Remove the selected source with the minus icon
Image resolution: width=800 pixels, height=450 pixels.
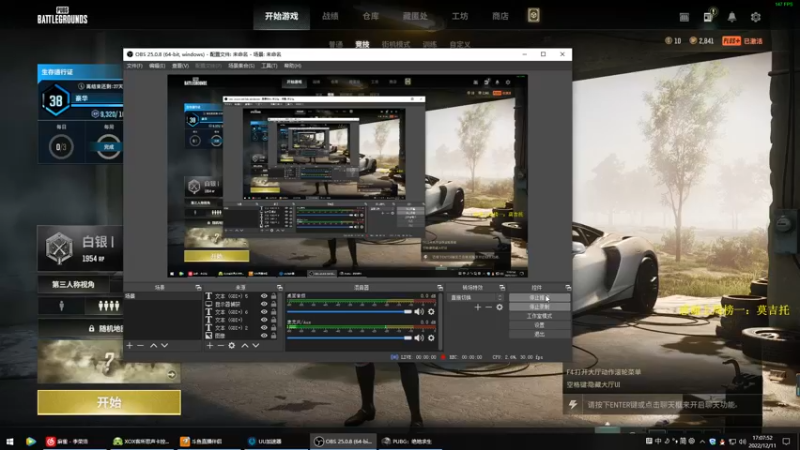(x=220, y=345)
